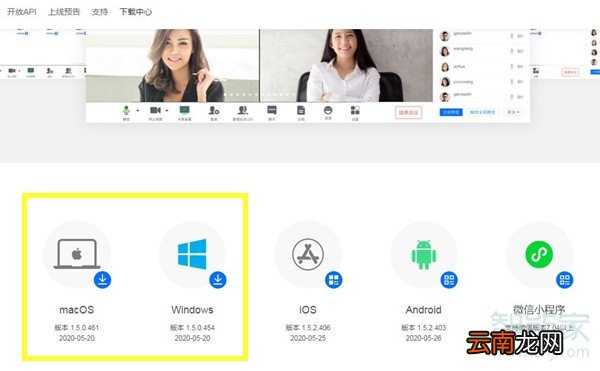Image resolution: width=600 pixels, height=371 pixels.
Task: Toggle the microphone icon in wangbang's row
Action: coord(512,51)
